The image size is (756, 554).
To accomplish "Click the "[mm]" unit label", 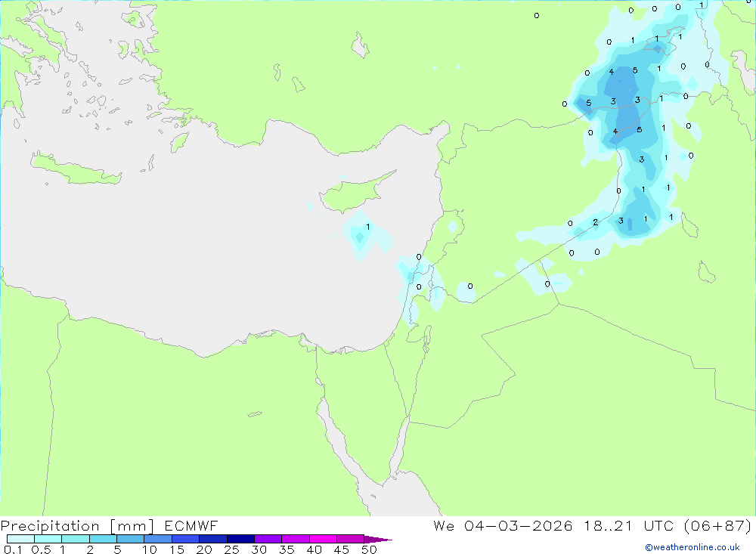I will click(x=132, y=526).
